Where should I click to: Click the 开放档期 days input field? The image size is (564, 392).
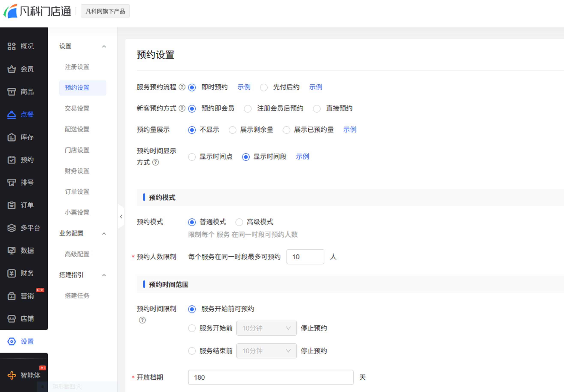(270, 377)
